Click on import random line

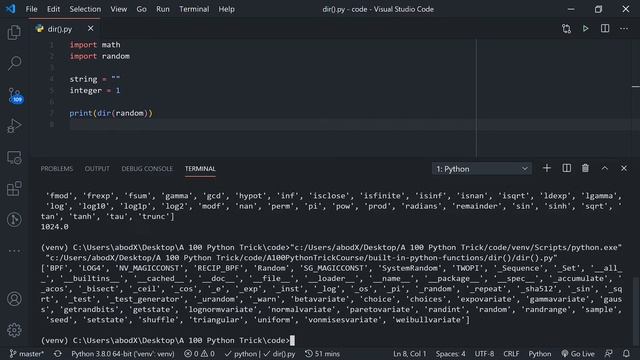100,56
